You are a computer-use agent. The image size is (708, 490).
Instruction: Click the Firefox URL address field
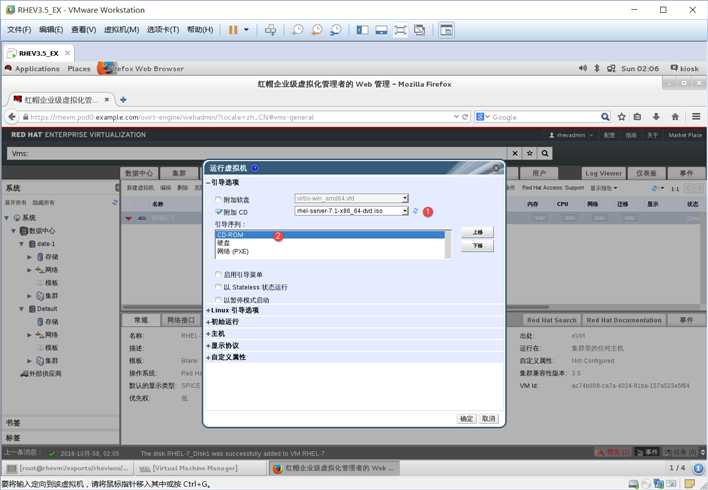(239, 117)
